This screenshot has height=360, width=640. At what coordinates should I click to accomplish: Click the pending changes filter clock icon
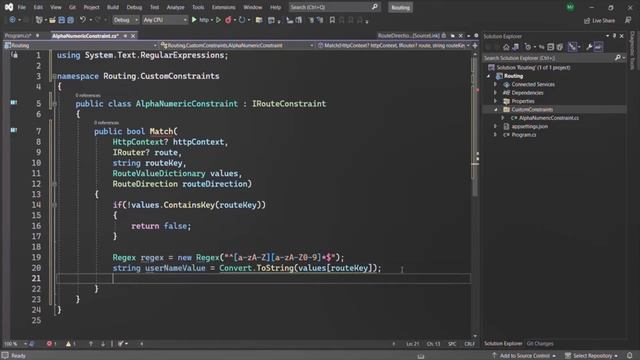coord(528,47)
